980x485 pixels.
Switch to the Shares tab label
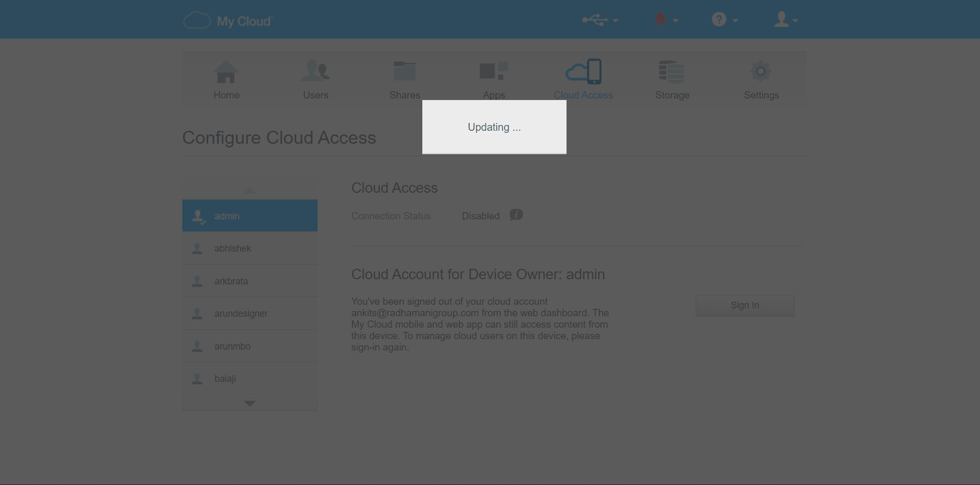405,95
